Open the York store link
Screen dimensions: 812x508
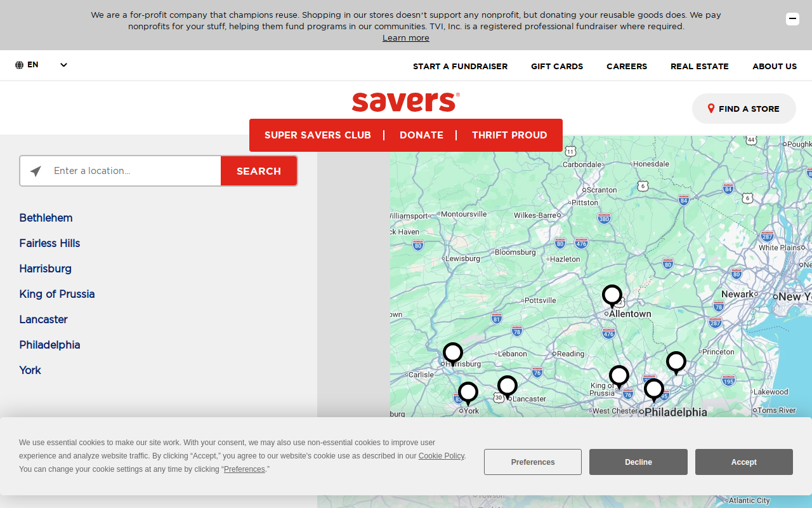[30, 370]
